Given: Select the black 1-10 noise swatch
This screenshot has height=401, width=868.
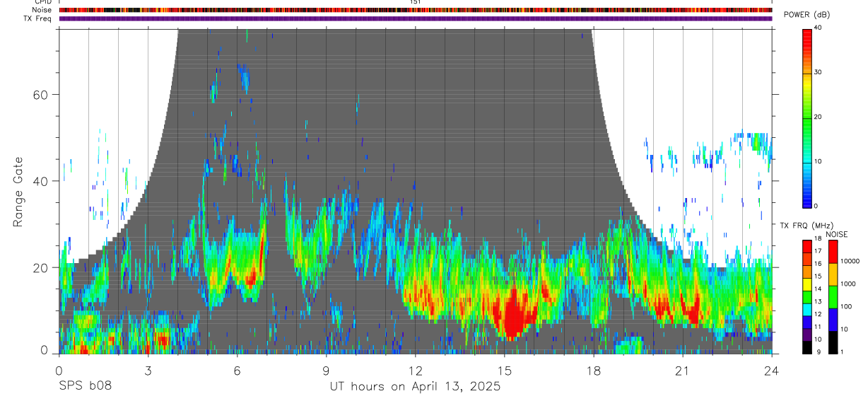Looking at the screenshot, I should coord(833,342).
